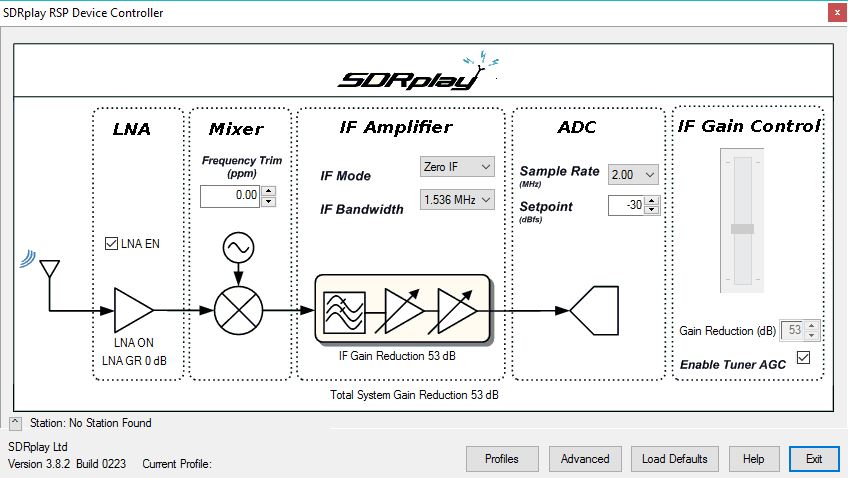Open the IF Bandwidth dropdown
This screenshot has width=848, height=478.
click(x=457, y=200)
